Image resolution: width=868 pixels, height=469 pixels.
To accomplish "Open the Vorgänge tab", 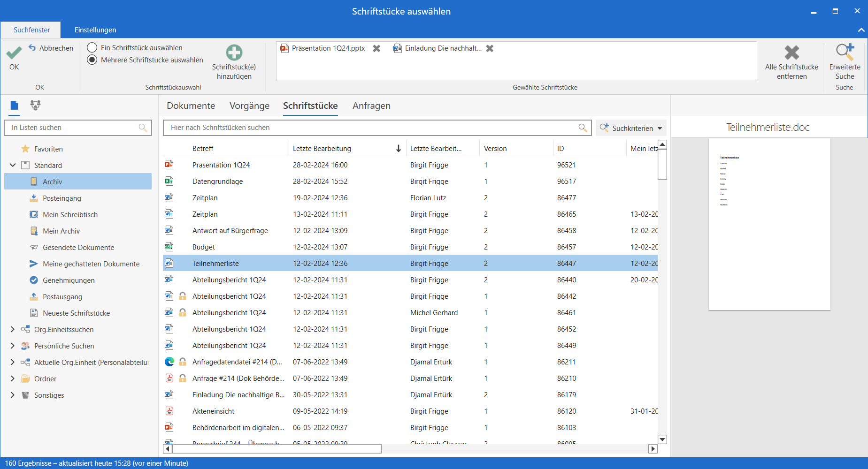I will click(x=249, y=106).
